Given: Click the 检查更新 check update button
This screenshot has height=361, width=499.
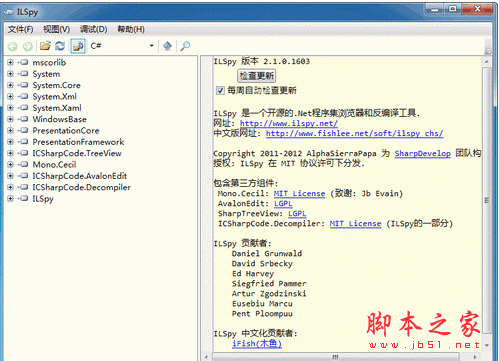Looking at the screenshot, I should [x=257, y=76].
